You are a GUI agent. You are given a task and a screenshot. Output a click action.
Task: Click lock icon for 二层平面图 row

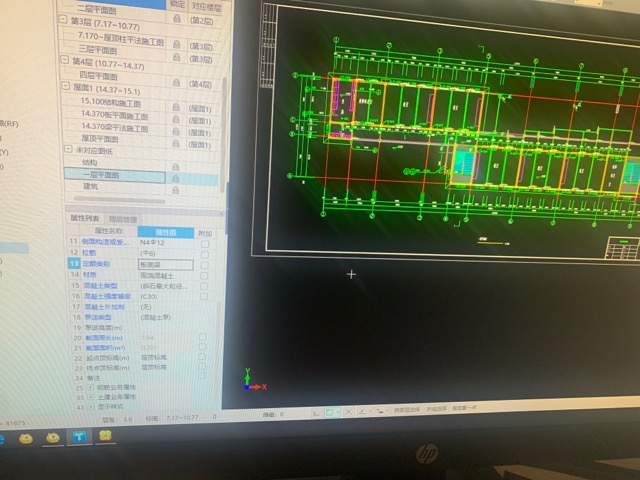(177, 18)
